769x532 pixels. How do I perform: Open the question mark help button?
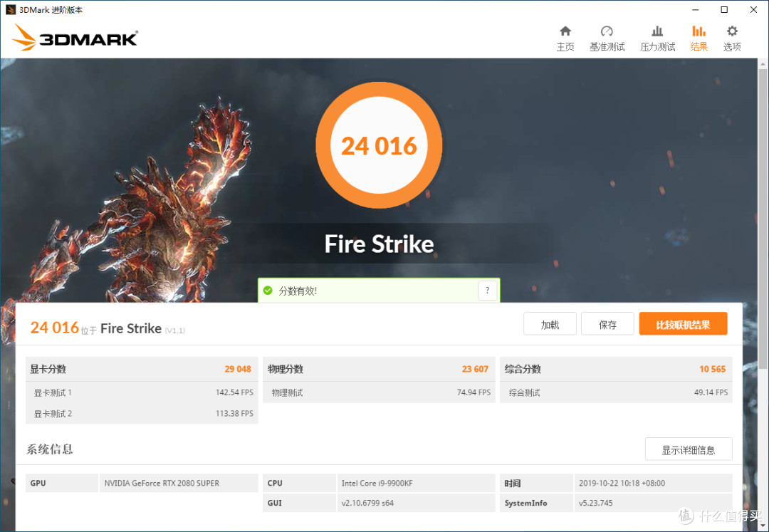pyautogui.click(x=487, y=291)
